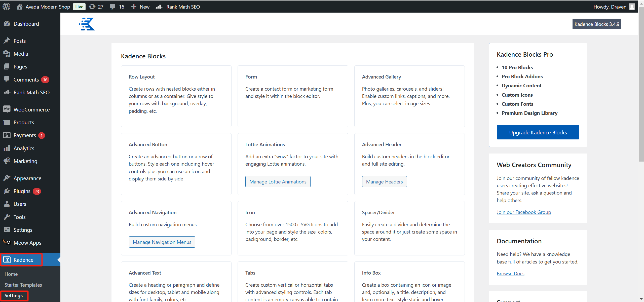Open the WooCommerce menu icon
Viewport: 644px width, 302px height.
(x=7, y=109)
